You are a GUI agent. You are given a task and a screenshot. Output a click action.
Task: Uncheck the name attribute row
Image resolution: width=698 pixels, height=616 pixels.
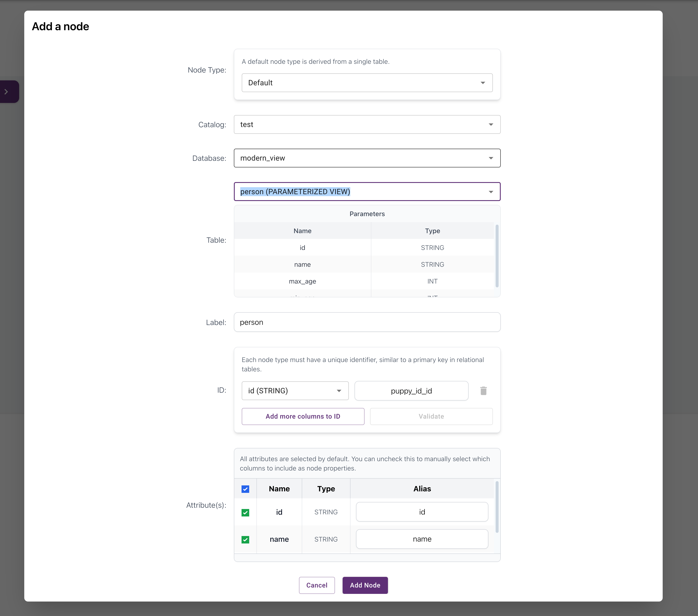245,539
